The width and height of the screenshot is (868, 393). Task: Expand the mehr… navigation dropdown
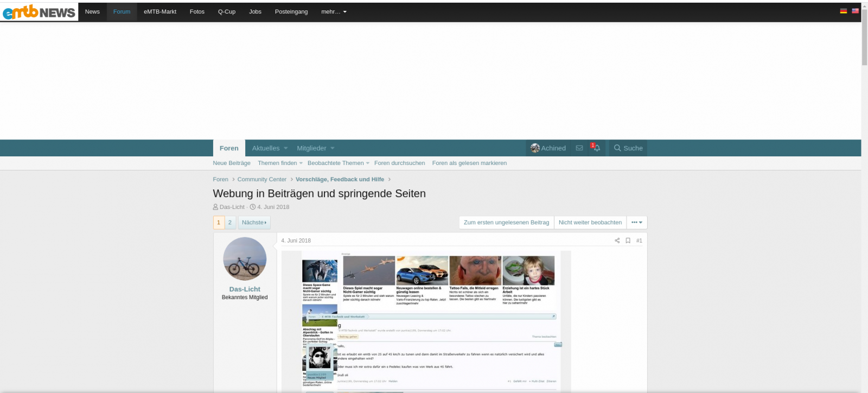point(334,11)
